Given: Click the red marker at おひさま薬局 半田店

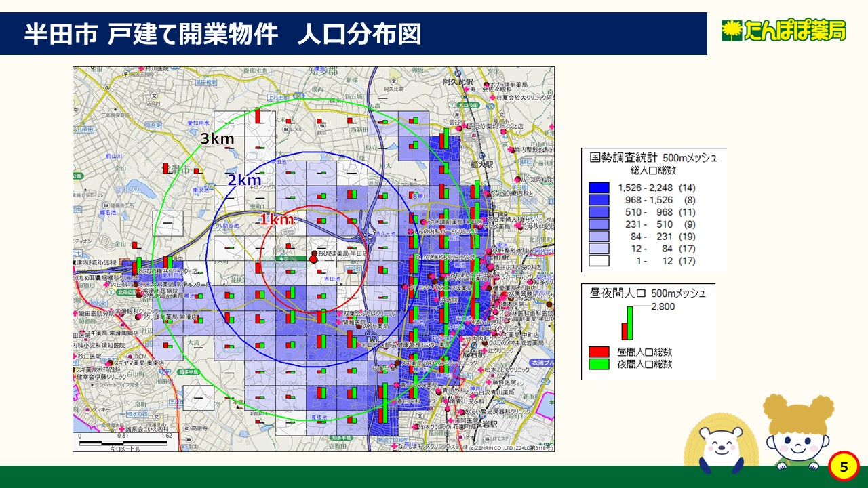Looking at the screenshot, I should pyautogui.click(x=313, y=258).
